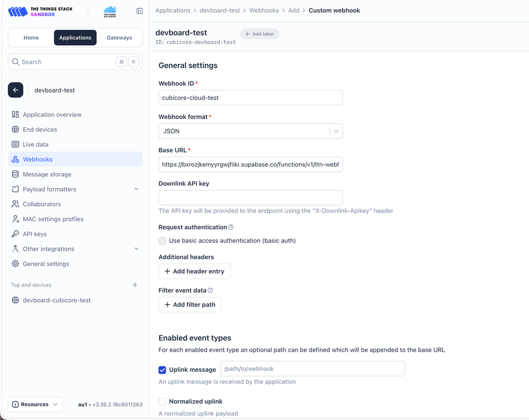Click the Collaborators people icon
Image resolution: width=529 pixels, height=420 pixels.
[15, 204]
